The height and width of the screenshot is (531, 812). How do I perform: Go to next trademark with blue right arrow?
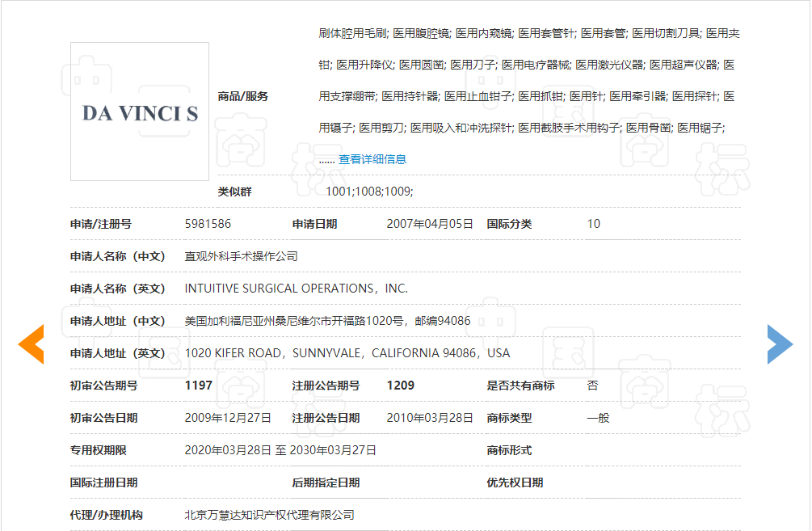pos(780,344)
